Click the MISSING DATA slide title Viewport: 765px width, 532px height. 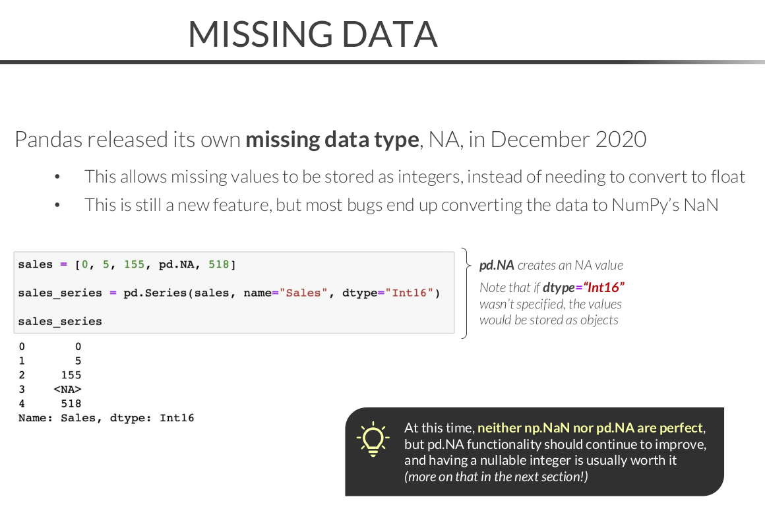pos(313,34)
